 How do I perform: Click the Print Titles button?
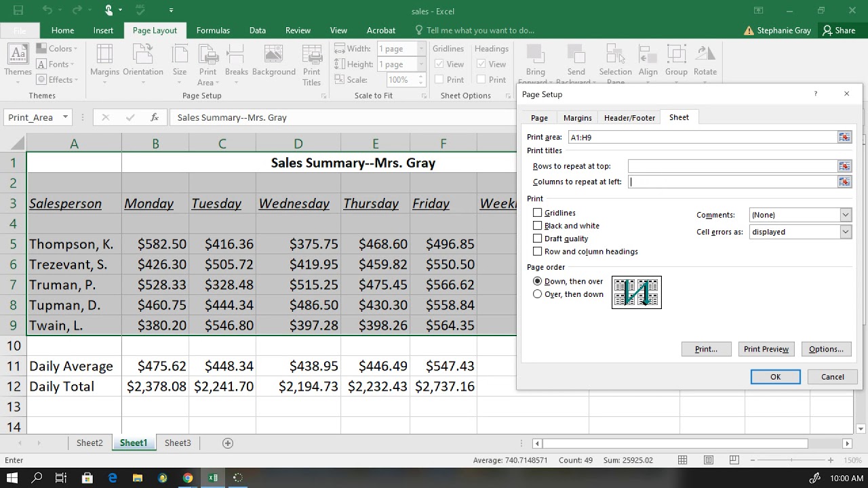[x=312, y=64]
